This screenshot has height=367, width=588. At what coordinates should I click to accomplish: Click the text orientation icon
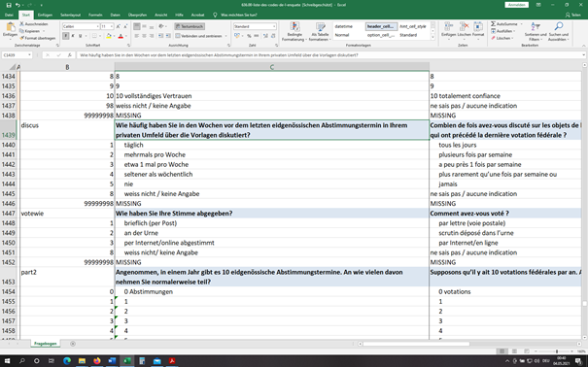161,26
